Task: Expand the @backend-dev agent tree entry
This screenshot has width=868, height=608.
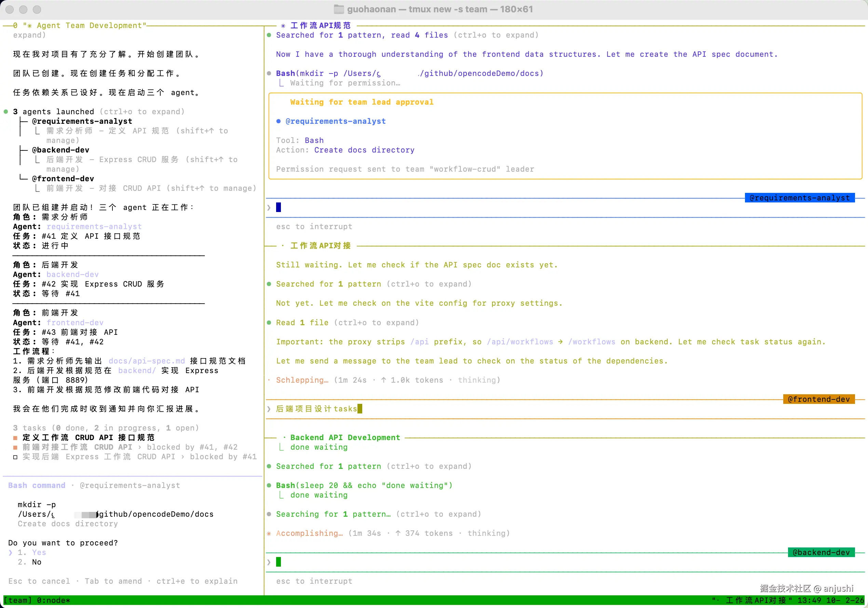Action: pos(60,150)
